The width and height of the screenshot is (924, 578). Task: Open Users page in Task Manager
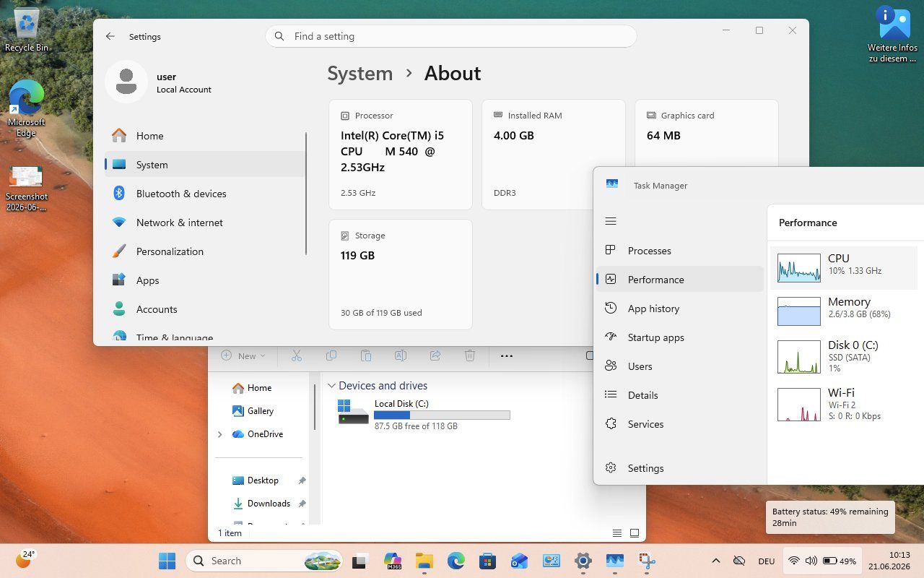[680, 366]
